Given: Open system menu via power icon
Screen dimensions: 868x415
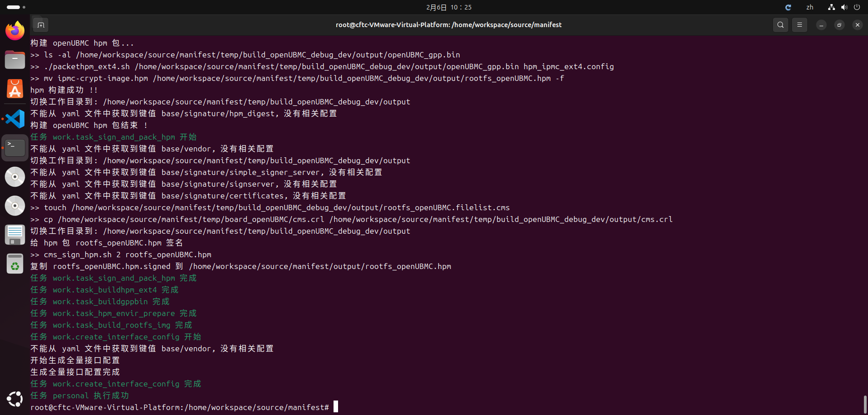Looking at the screenshot, I should 857,7.
